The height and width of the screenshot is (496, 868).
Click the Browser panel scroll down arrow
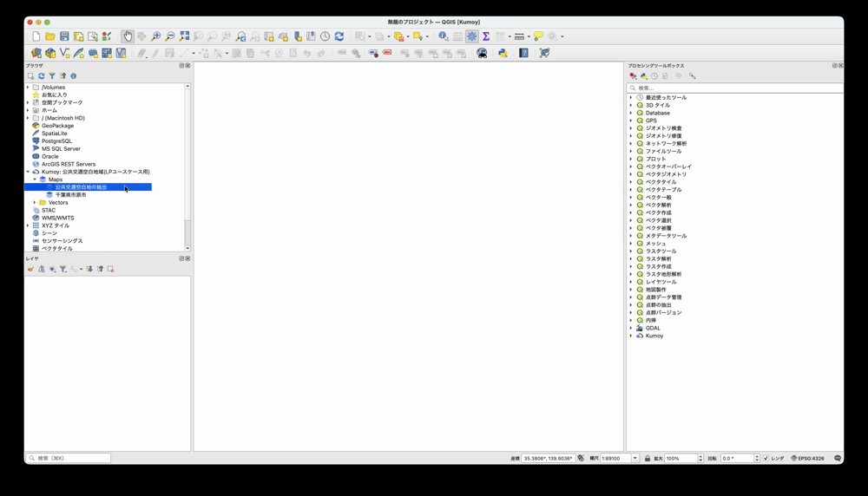click(187, 249)
